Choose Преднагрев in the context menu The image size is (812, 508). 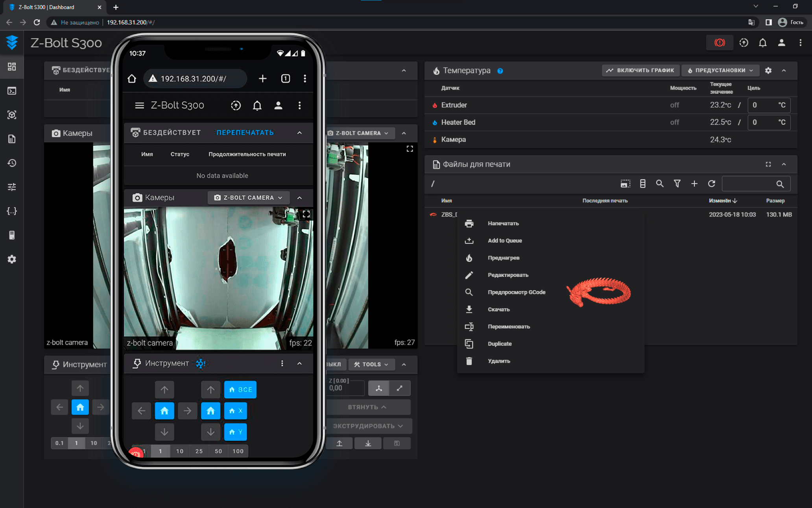pos(550,258)
